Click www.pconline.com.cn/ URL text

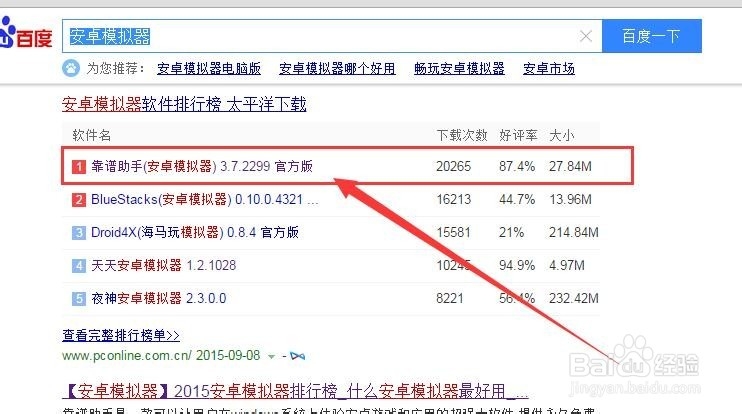pyautogui.click(x=127, y=356)
